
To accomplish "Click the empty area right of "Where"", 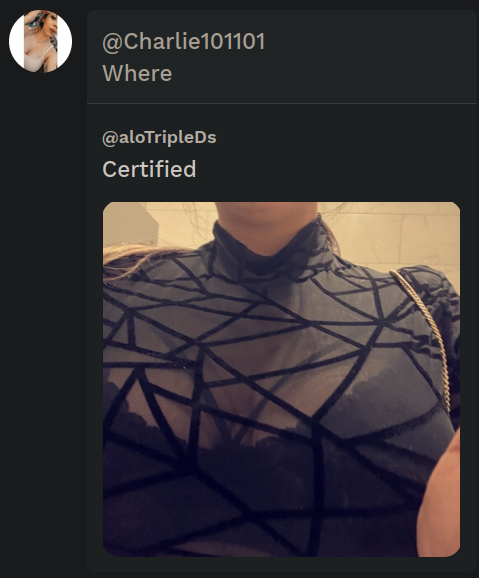I will tap(324, 73).
